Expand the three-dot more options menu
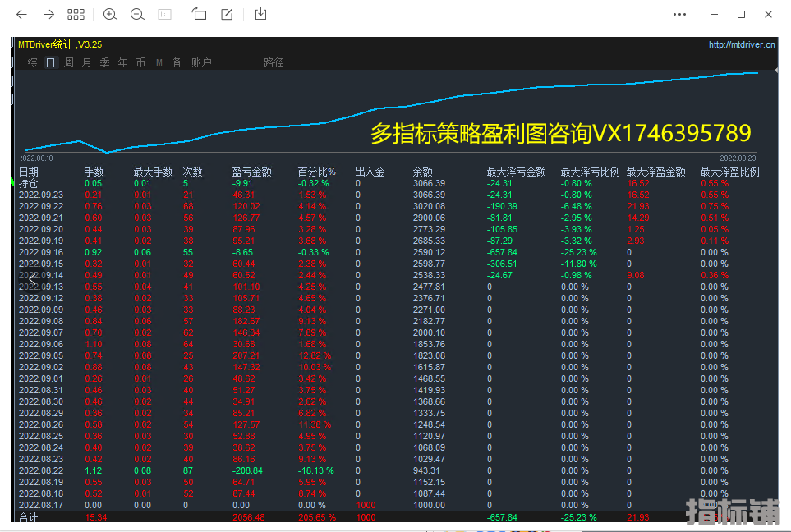This screenshot has height=532, width=791. (679, 14)
